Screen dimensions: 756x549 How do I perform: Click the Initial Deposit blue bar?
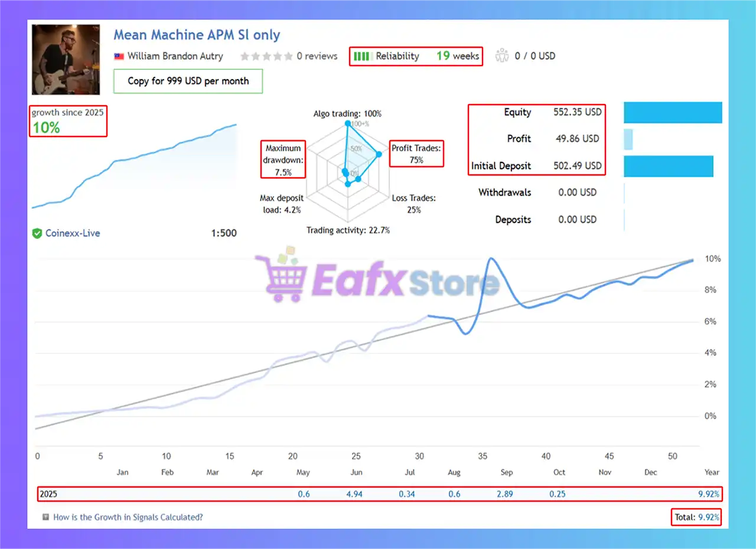pyautogui.click(x=668, y=166)
